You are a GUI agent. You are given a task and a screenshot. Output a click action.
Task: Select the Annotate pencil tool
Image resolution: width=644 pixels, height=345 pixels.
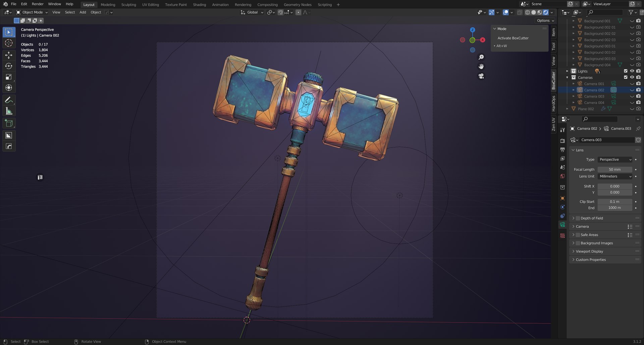[x=9, y=100]
